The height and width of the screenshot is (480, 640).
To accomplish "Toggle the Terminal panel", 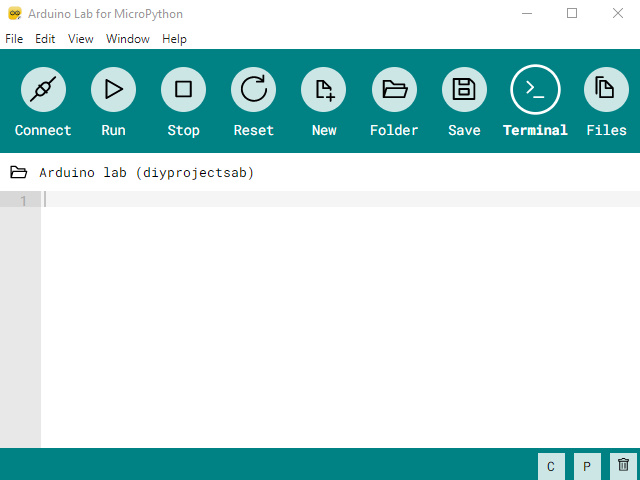I will [535, 90].
